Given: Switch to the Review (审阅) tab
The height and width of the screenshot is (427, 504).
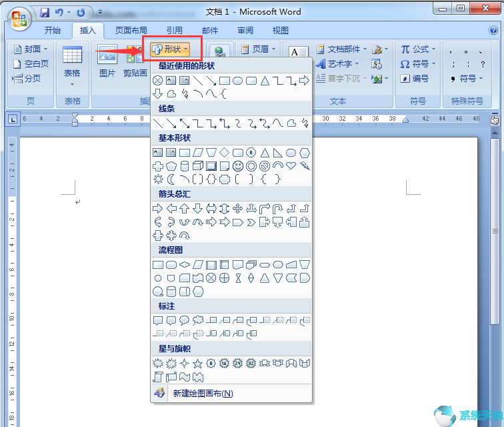Looking at the screenshot, I should pyautogui.click(x=245, y=30).
